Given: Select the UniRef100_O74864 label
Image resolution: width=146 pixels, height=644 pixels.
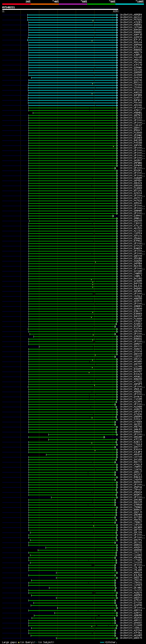Looking at the screenshot, I should pos(131,422).
